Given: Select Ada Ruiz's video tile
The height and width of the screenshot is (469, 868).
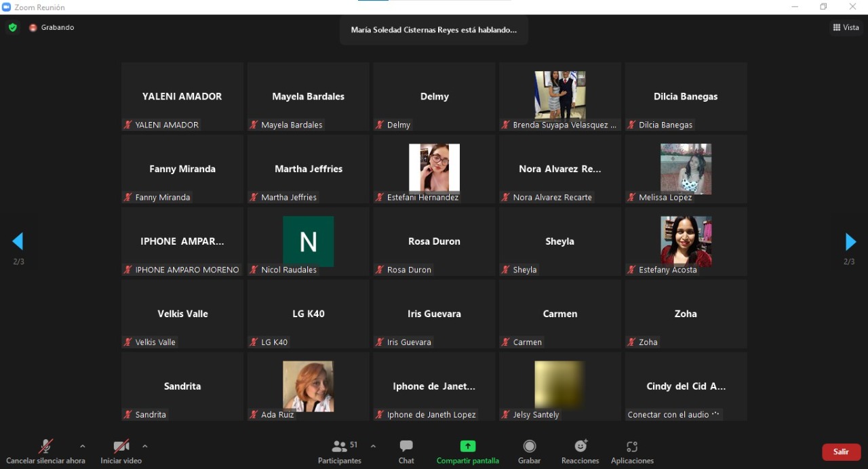Looking at the screenshot, I should pos(308,386).
